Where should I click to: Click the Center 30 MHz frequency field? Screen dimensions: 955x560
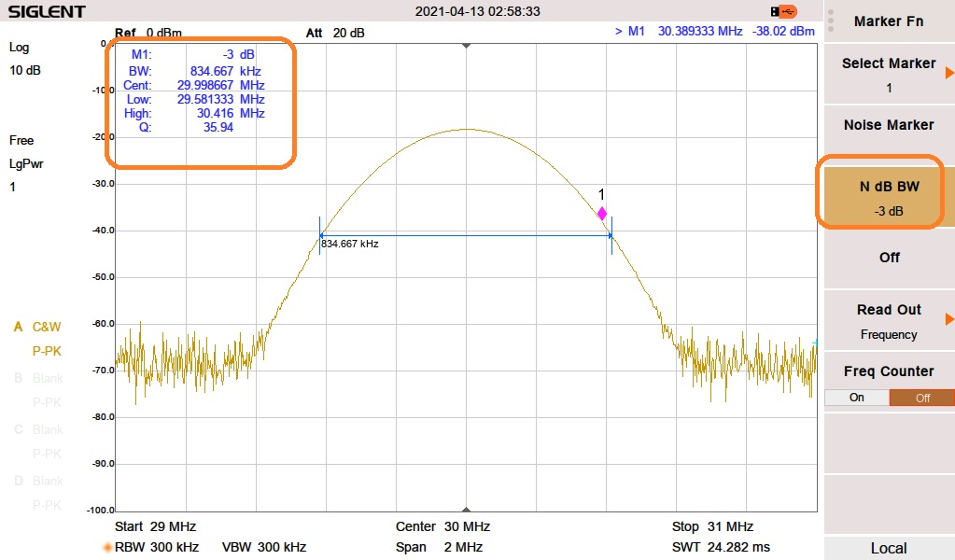click(442, 527)
